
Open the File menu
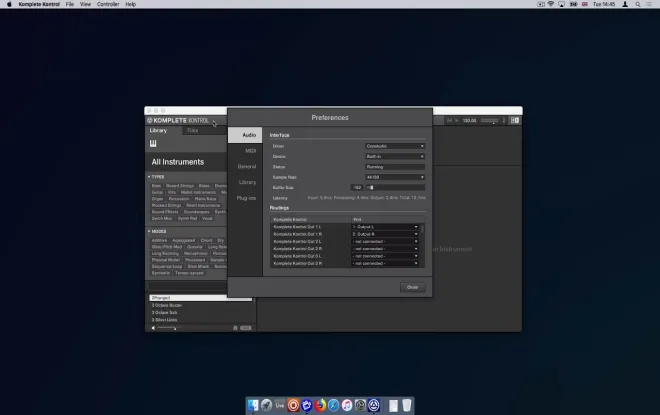[x=69, y=4]
